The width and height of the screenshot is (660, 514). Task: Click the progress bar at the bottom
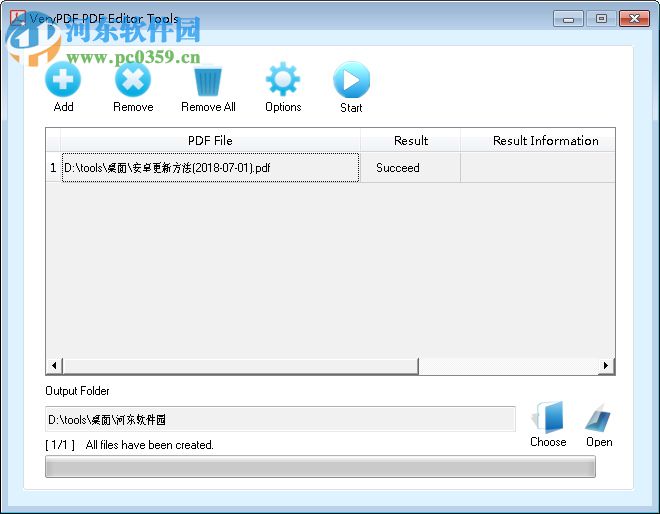pyautogui.click(x=320, y=466)
